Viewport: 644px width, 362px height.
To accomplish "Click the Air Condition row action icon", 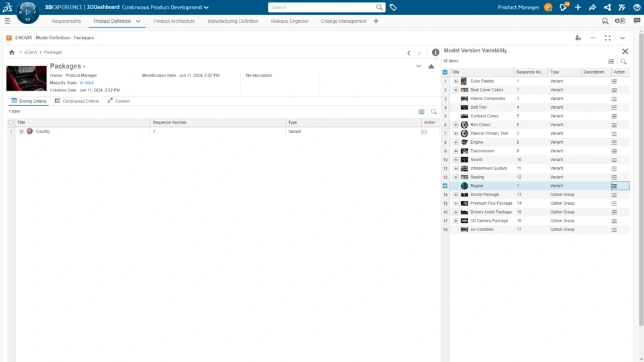I will (x=614, y=230).
